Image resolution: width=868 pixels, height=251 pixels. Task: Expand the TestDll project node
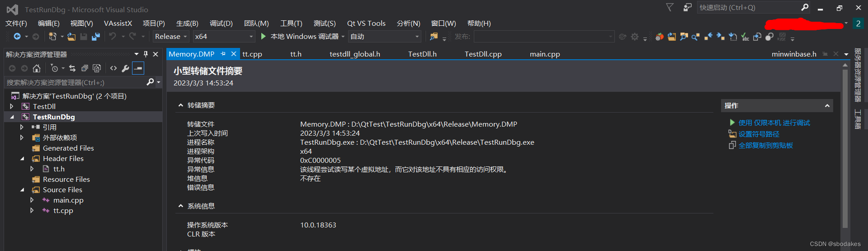[x=12, y=107]
